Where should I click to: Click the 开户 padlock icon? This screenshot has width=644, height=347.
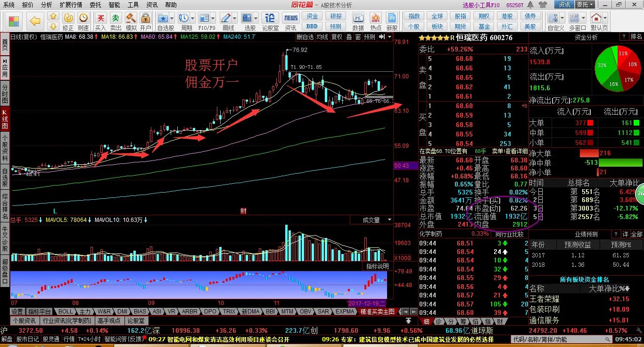click(x=145, y=21)
